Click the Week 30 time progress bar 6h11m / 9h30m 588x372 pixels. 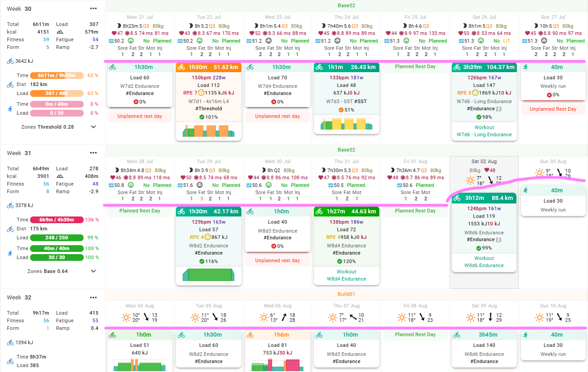click(x=56, y=75)
